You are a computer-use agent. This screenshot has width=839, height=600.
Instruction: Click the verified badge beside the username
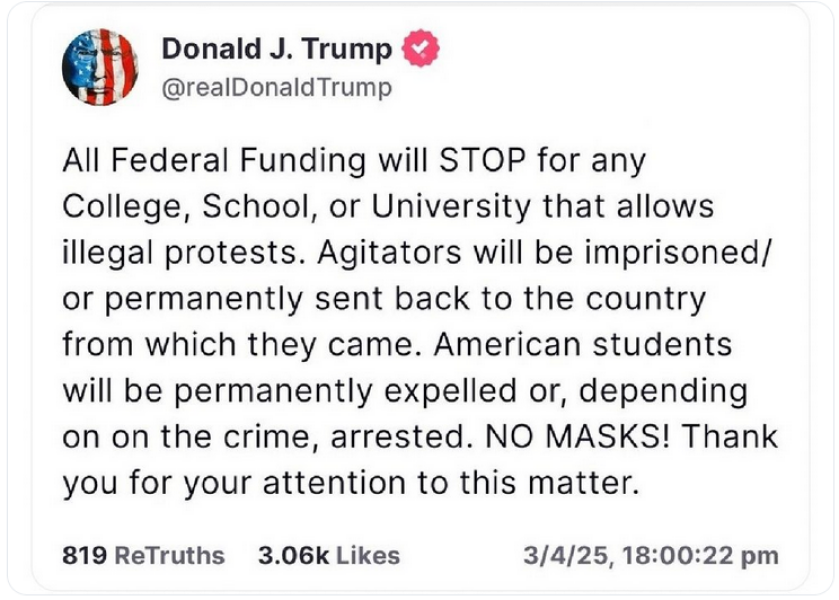422,47
